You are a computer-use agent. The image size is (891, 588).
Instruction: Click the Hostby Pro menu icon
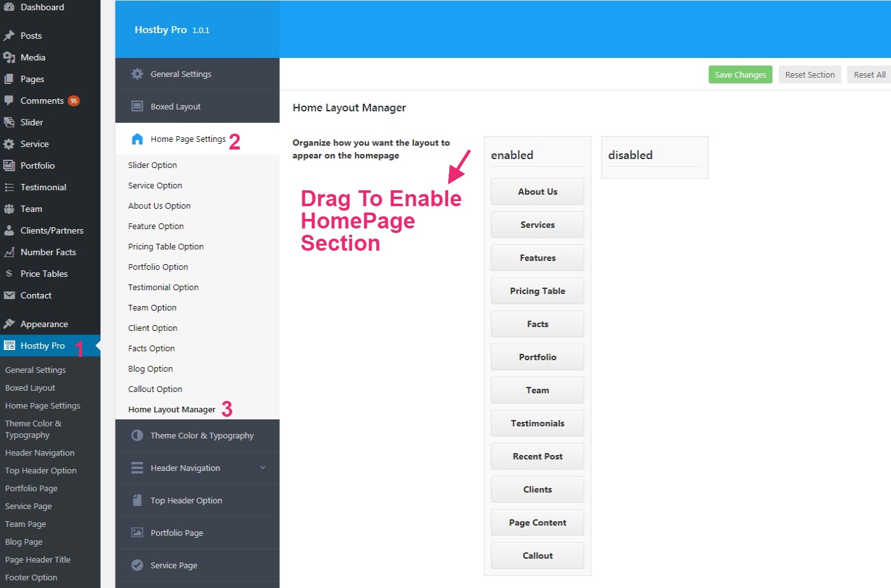coord(9,346)
